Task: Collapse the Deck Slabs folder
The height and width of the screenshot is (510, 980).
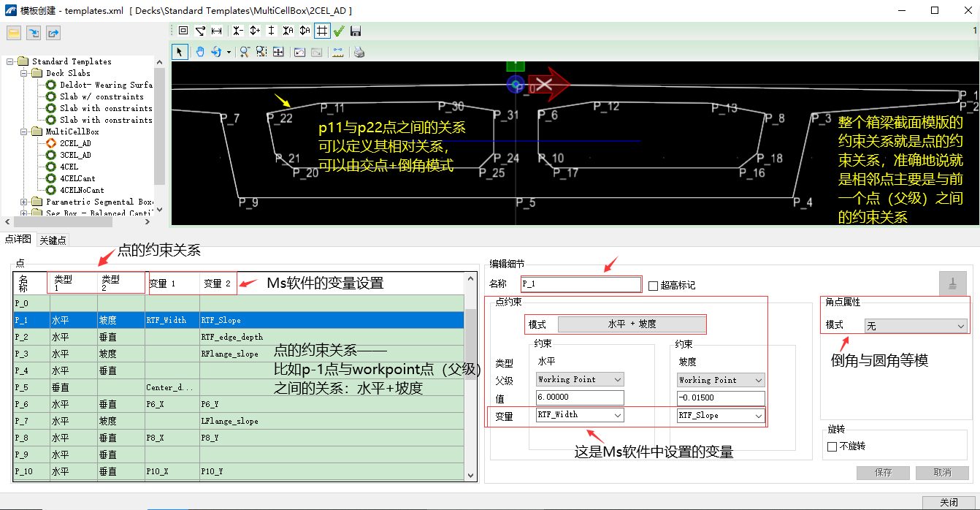Action: (24, 73)
